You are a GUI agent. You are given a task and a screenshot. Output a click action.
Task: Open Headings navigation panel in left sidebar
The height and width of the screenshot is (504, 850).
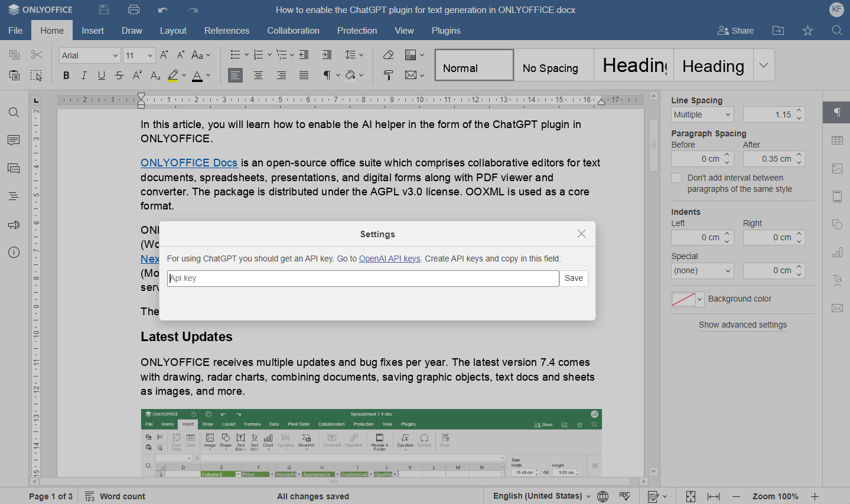14,197
